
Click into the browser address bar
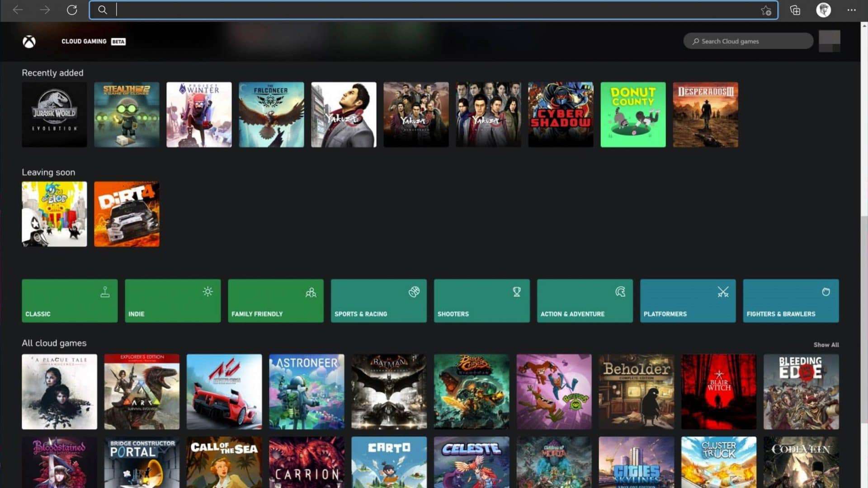(x=434, y=10)
